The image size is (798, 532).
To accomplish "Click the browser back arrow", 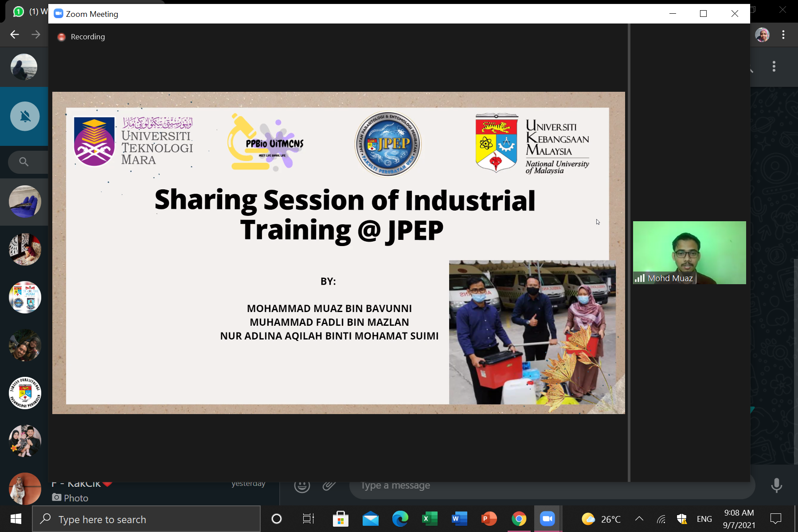I will click(x=15, y=35).
